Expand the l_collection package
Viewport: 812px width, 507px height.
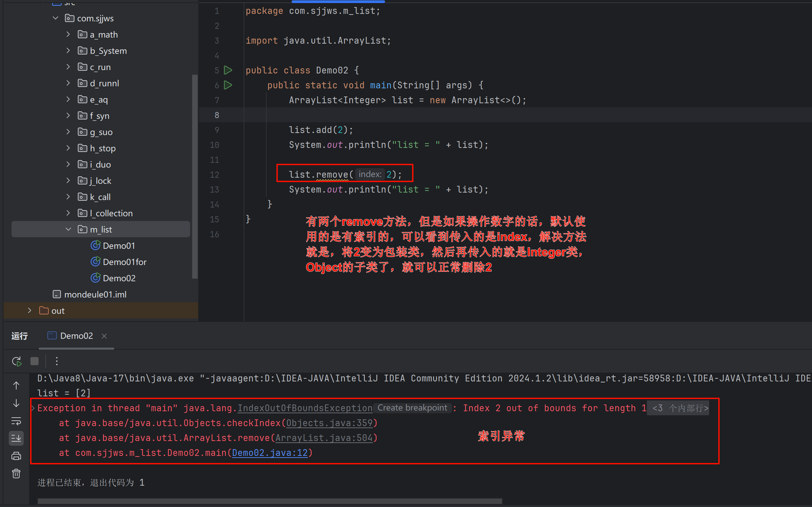click(68, 213)
